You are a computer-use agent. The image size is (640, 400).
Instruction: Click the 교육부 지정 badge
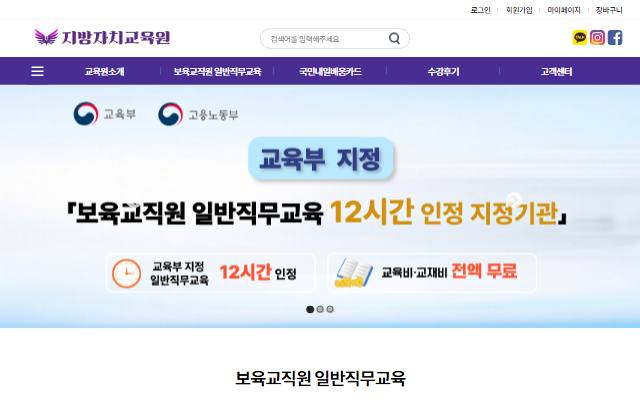[x=320, y=158]
